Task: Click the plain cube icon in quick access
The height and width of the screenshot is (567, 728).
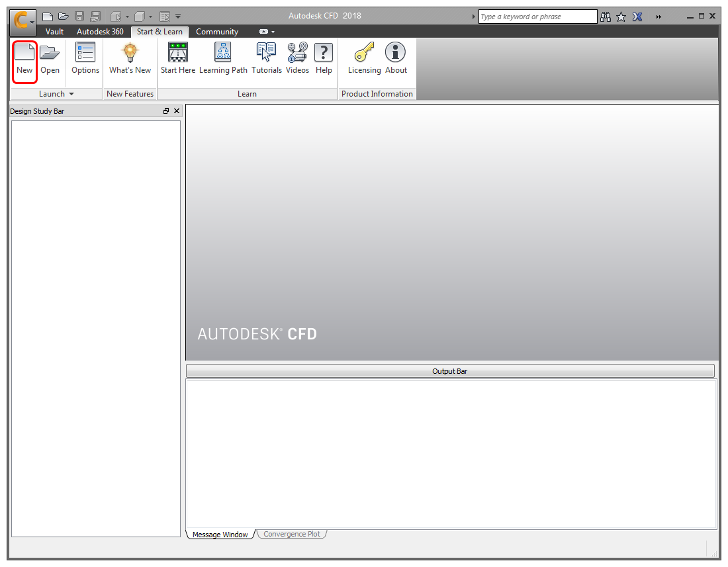Action: 139,17
